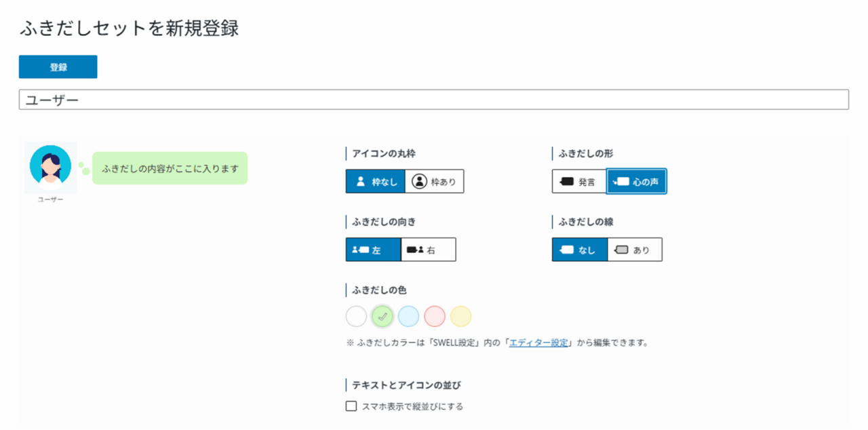This screenshot has width=868, height=430.
Task: Set bubble direction to 左
Action: tap(373, 250)
